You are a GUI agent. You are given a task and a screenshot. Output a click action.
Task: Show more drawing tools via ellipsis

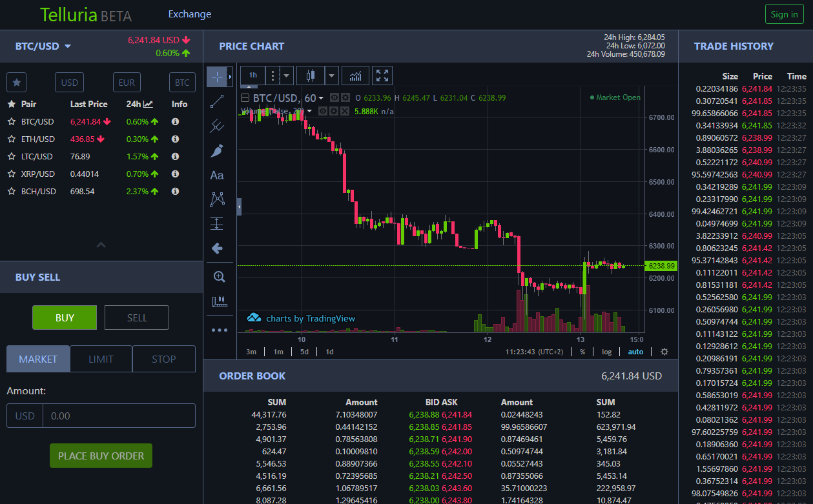(x=220, y=330)
